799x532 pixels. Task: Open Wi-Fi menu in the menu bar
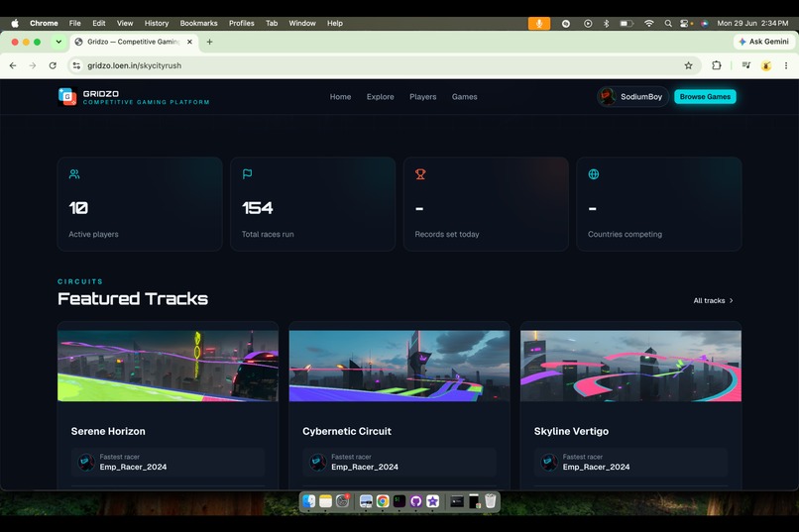648,24
